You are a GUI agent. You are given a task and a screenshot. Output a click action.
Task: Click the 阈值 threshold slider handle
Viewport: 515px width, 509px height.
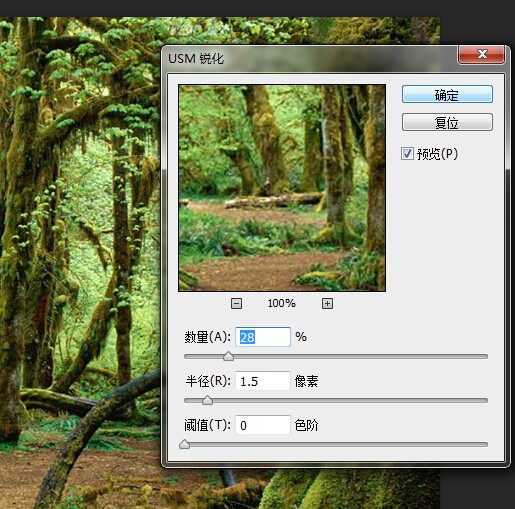184,444
